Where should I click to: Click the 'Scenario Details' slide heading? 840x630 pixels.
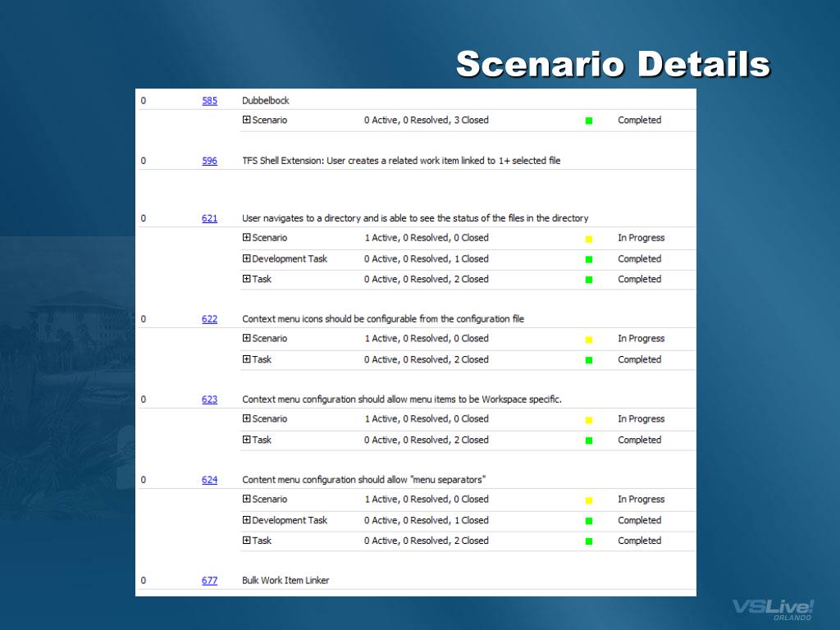[613, 64]
